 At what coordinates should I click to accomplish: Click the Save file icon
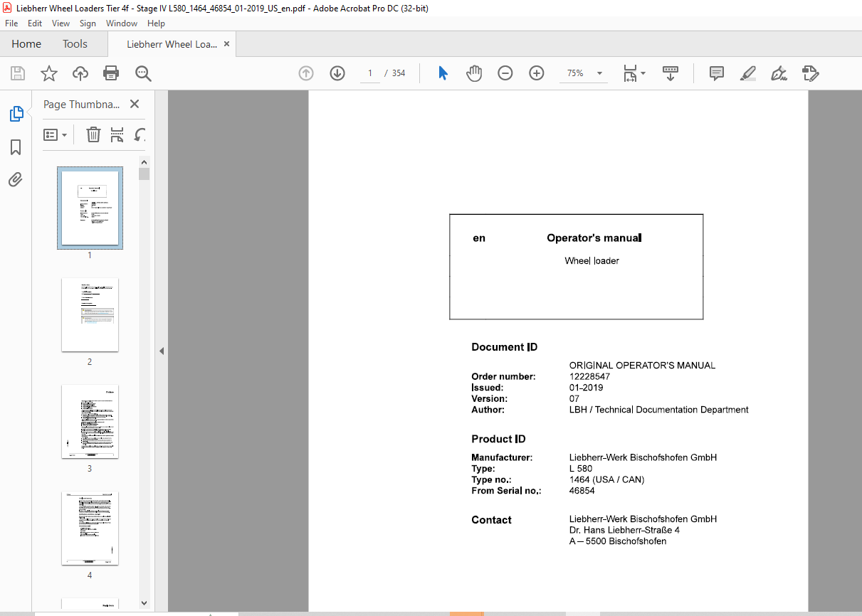18,73
